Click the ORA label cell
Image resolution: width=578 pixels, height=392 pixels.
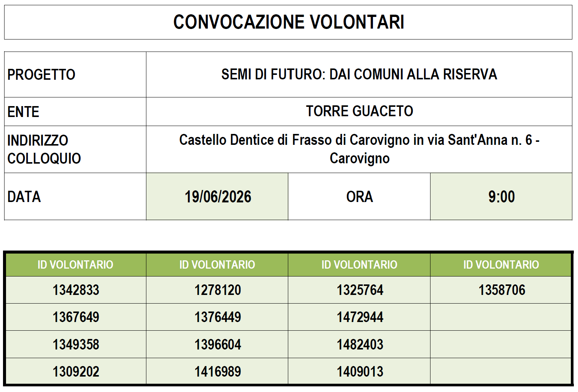coord(359,196)
